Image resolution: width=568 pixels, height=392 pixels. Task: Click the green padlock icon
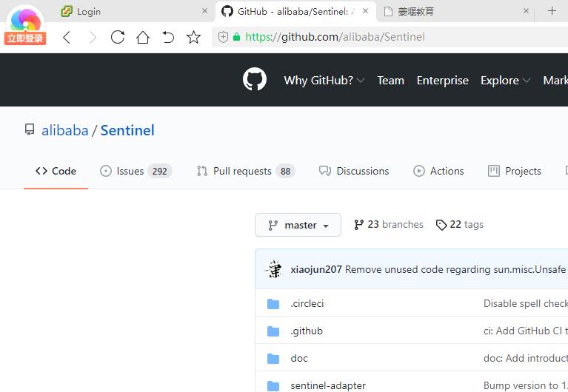pyautogui.click(x=236, y=37)
